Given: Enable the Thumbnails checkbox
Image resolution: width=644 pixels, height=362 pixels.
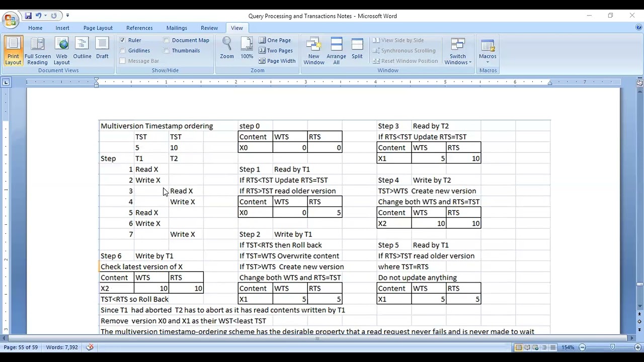Looking at the screenshot, I should point(167,50).
